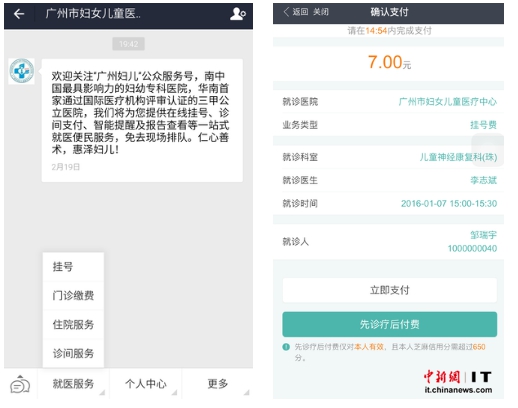The width and height of the screenshot is (518, 408).
Task: Tap the 立即支付 pay now button
Action: (389, 290)
